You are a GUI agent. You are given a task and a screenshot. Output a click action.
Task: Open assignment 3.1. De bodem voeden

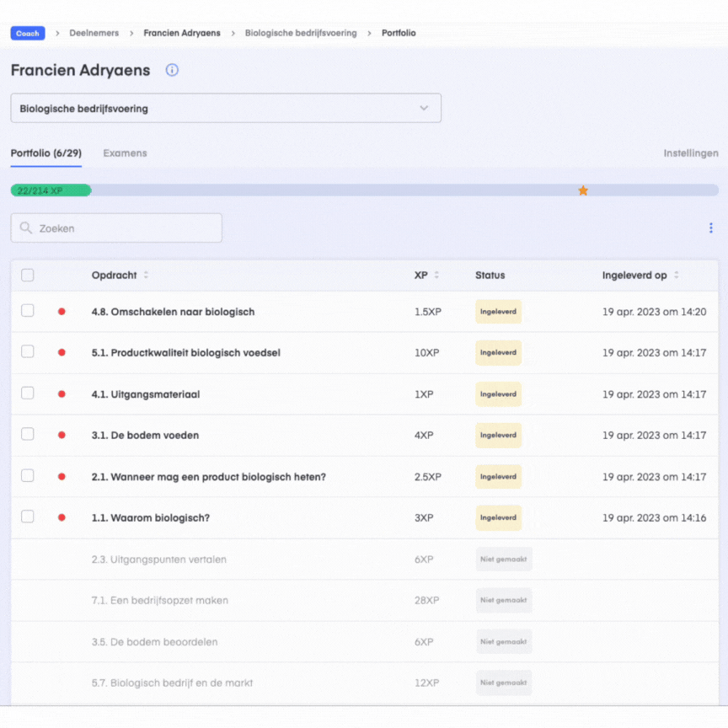click(x=145, y=435)
